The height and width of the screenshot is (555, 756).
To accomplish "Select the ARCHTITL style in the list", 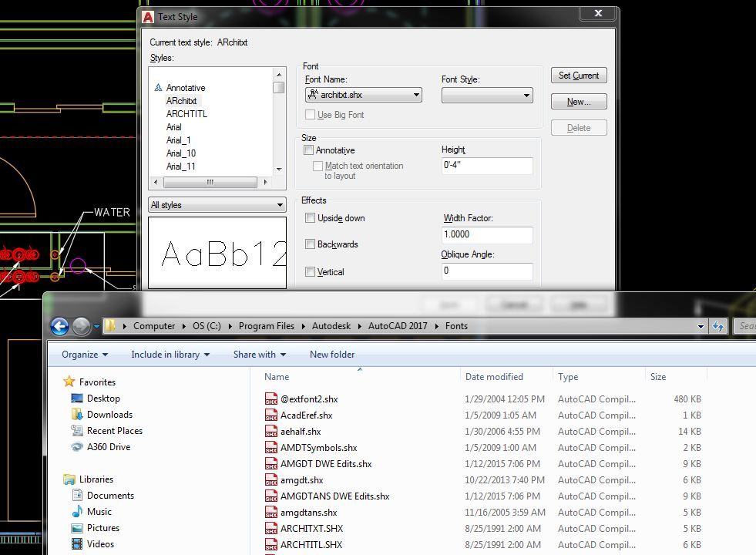I will 186,114.
